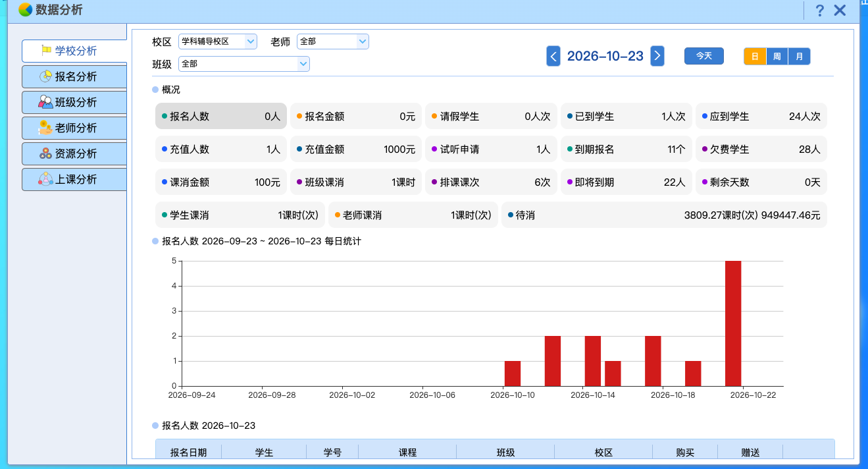Select the 充值金额 card
The height and width of the screenshot is (469, 868).
point(356,149)
